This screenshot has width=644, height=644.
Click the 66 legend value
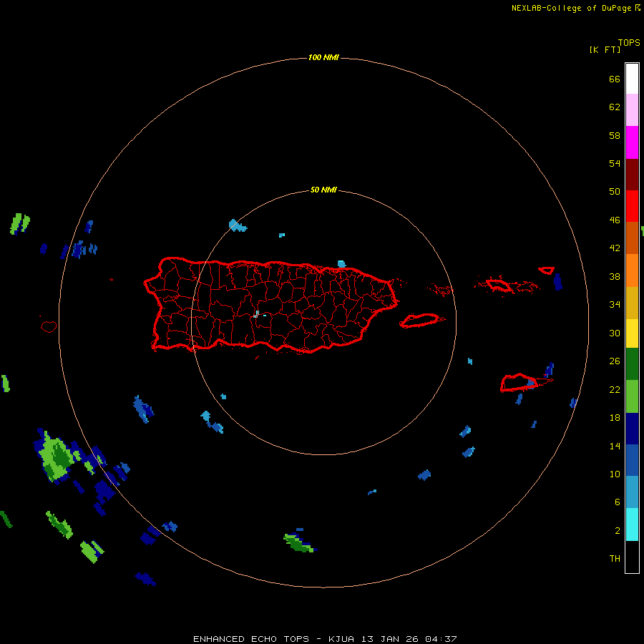click(x=615, y=79)
